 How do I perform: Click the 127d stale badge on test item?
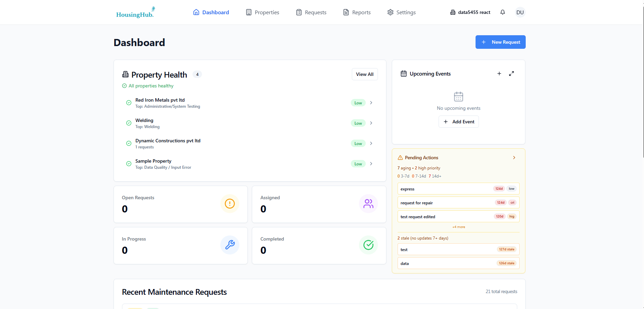[x=506, y=249]
